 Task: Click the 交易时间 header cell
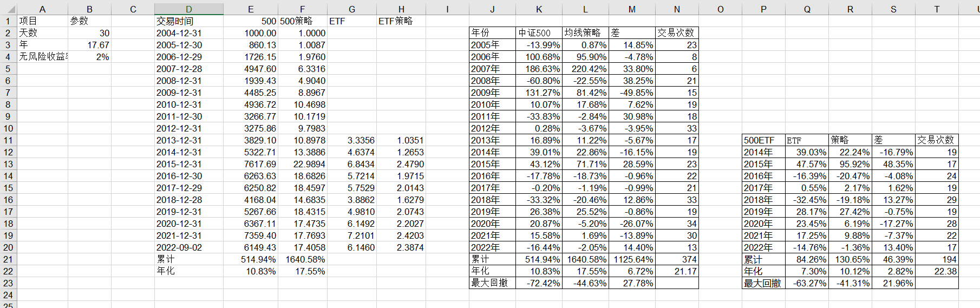tap(188, 21)
